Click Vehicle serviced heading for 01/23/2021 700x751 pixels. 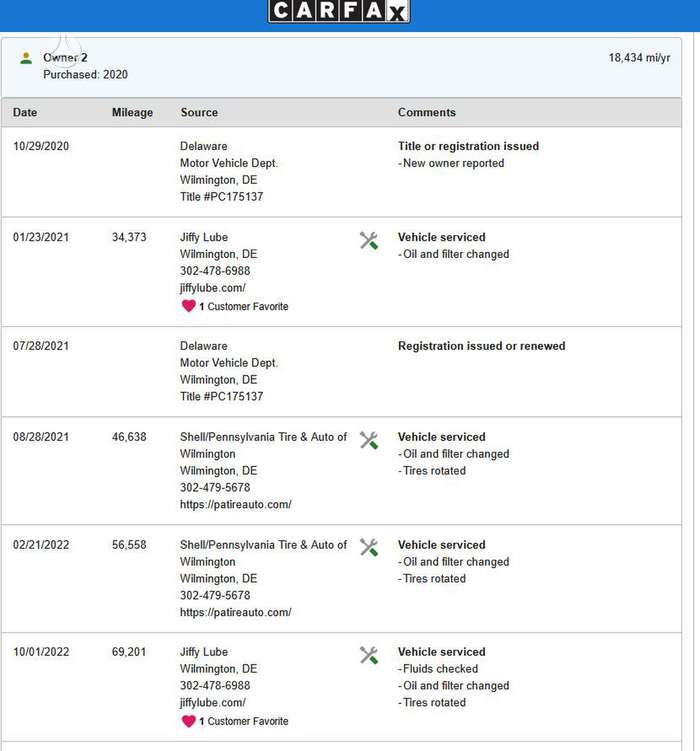pos(441,237)
